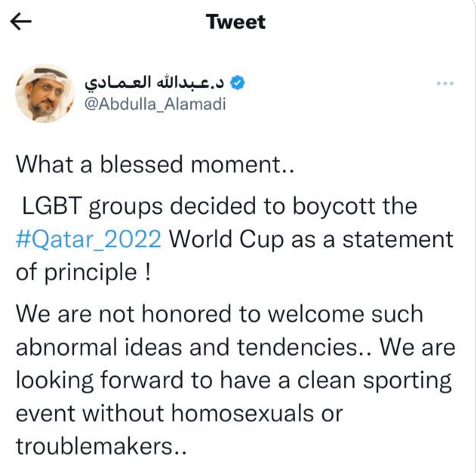Open the #Qatar_2022 hashtag
Screen dimensions: 476x473
click(88, 239)
